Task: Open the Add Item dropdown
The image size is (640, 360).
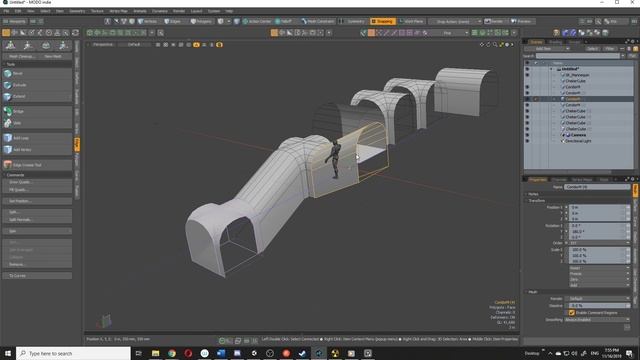Action: pyautogui.click(x=547, y=49)
